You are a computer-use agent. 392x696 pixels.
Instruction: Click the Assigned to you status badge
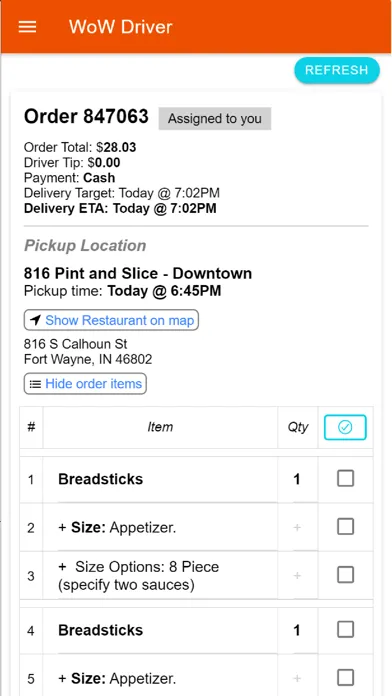pyautogui.click(x=215, y=119)
